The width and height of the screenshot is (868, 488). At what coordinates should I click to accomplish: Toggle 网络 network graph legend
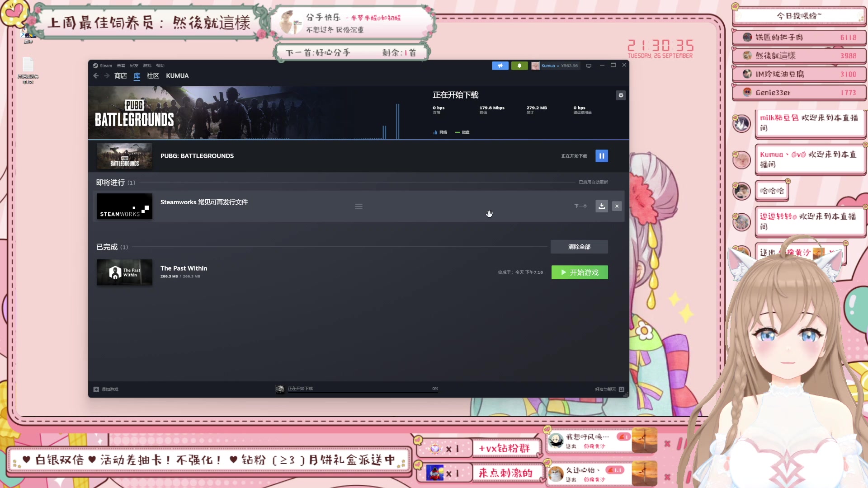(440, 132)
